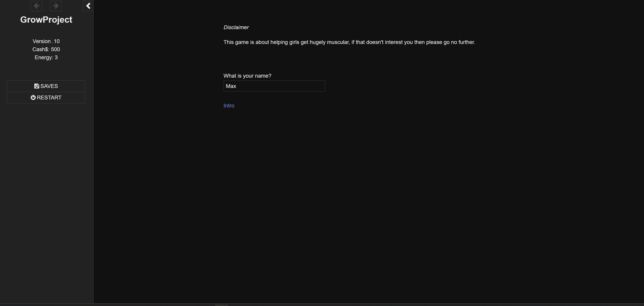644x306 pixels.
Task: Click the small handle tab at bottom edge
Action: pos(221,305)
